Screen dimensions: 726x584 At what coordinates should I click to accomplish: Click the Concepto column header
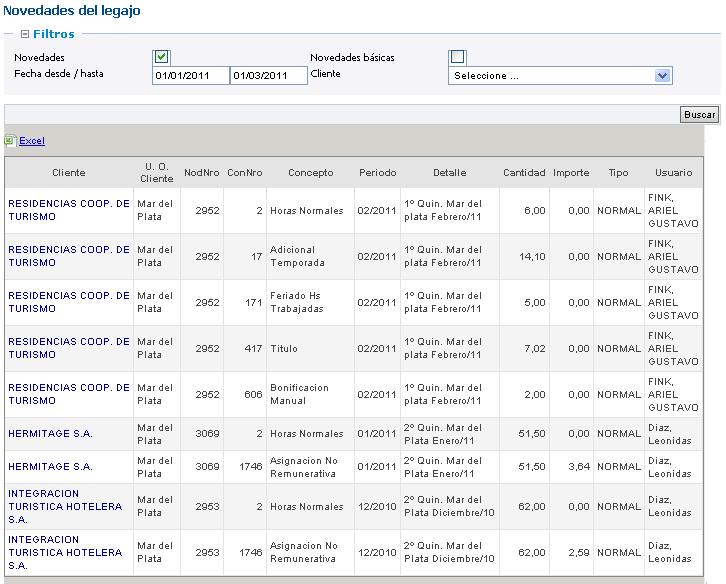[x=310, y=173]
